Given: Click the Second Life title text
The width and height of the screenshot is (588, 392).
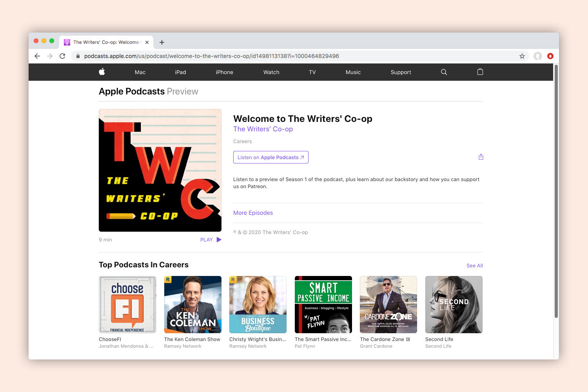Looking at the screenshot, I should click(439, 339).
